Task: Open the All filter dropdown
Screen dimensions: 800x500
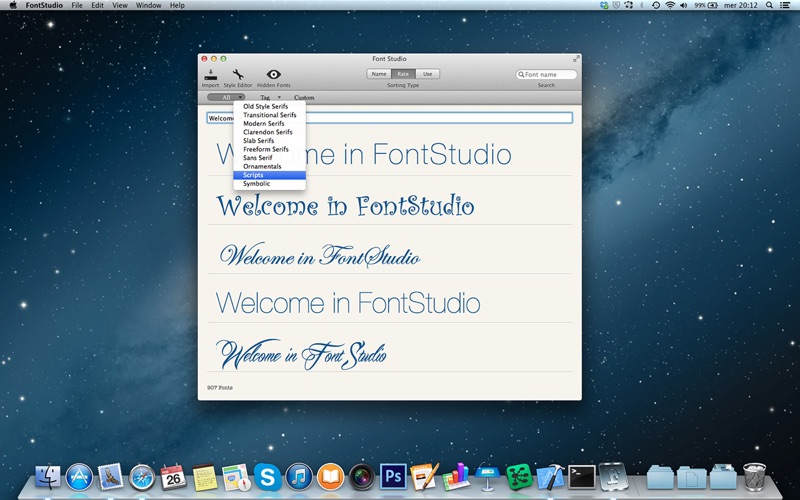Action: [226, 97]
